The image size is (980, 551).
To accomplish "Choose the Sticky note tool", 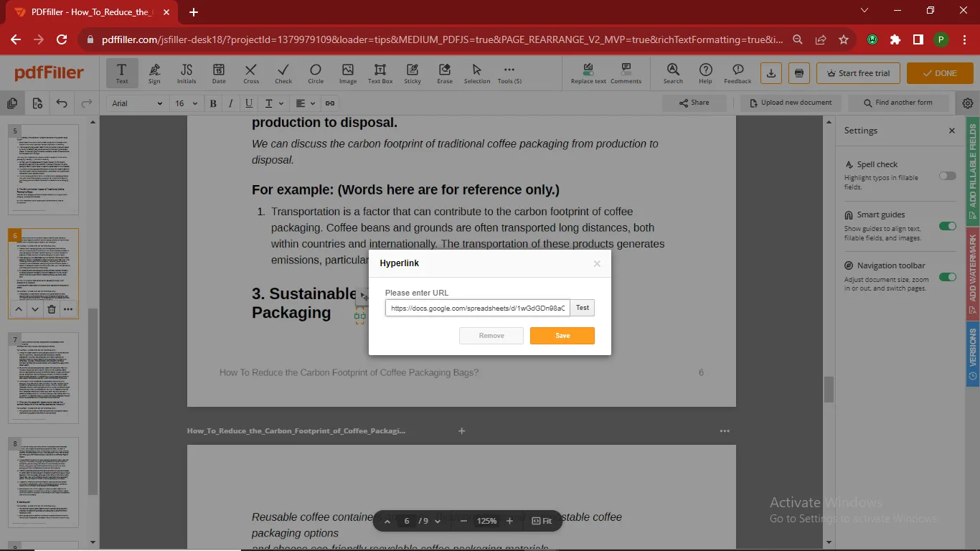I will tap(413, 72).
